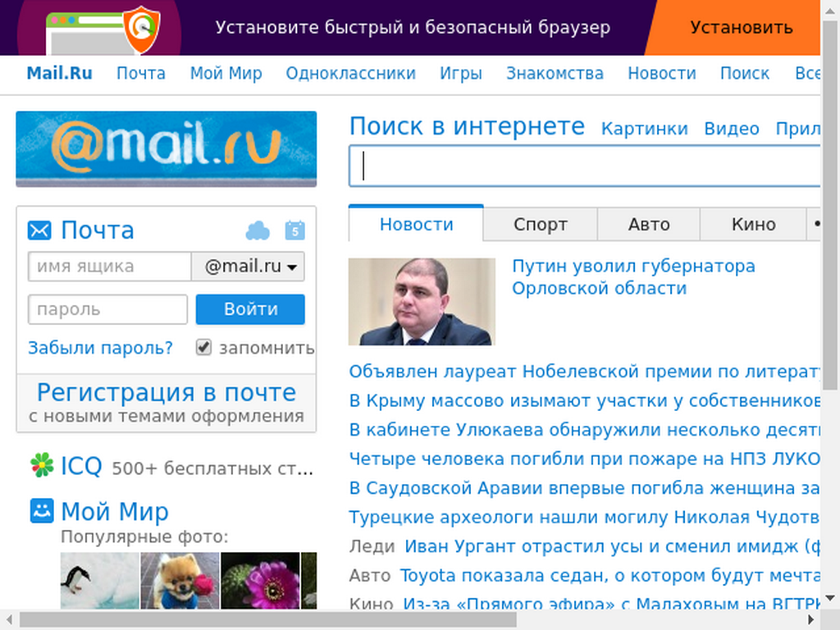Open the Путин уволил губернатора headline
Viewport: 840px width, 630px height.
pyautogui.click(x=633, y=277)
